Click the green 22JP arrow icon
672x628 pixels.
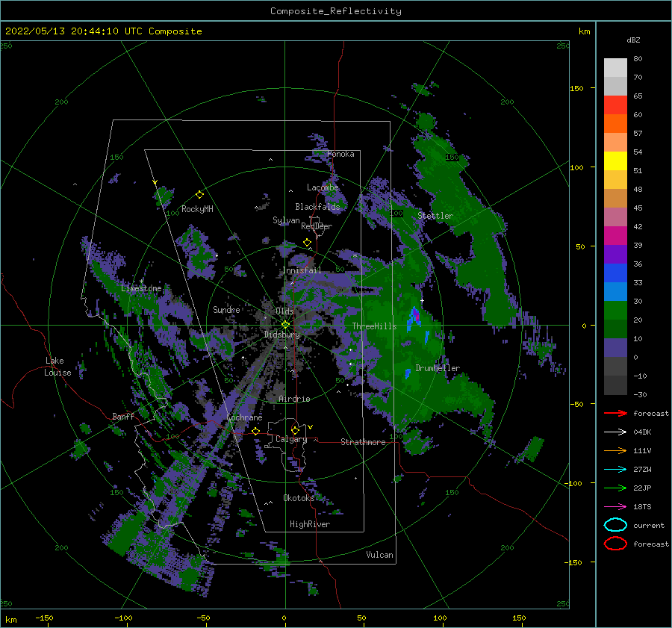[615, 488]
